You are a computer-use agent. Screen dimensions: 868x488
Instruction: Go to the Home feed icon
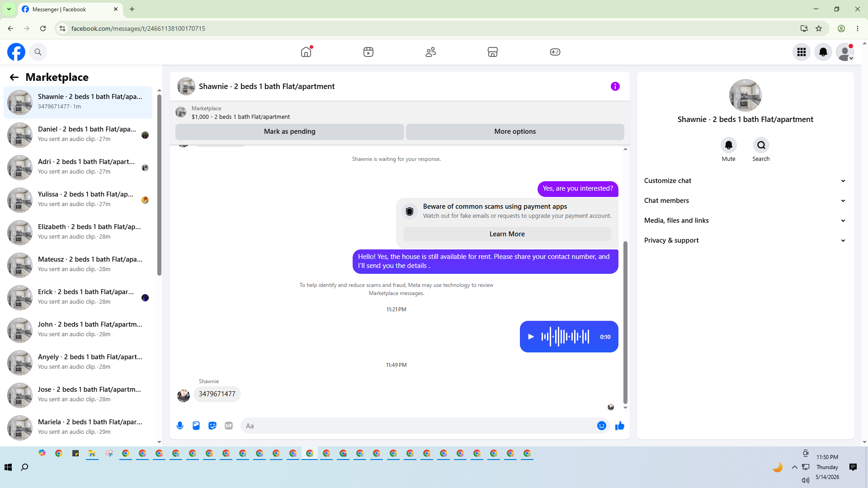(x=306, y=52)
